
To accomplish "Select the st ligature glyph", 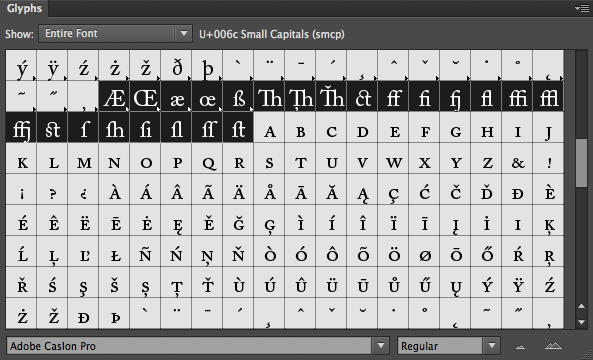I will (52, 127).
